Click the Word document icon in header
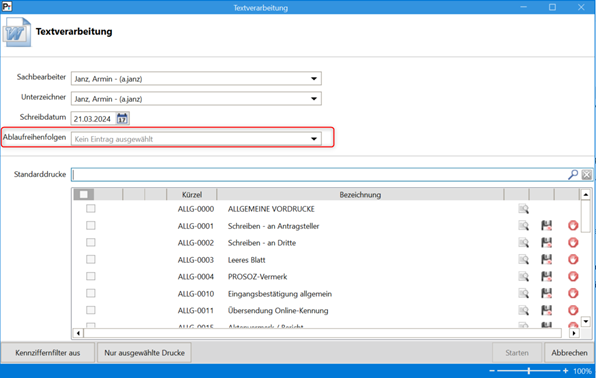This screenshot has height=378, width=596. (x=16, y=33)
